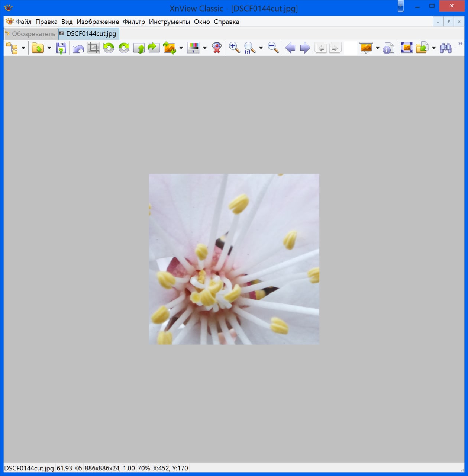Screen dimensions: 468x476
Task: Open the Изображение menu
Action: (x=98, y=22)
